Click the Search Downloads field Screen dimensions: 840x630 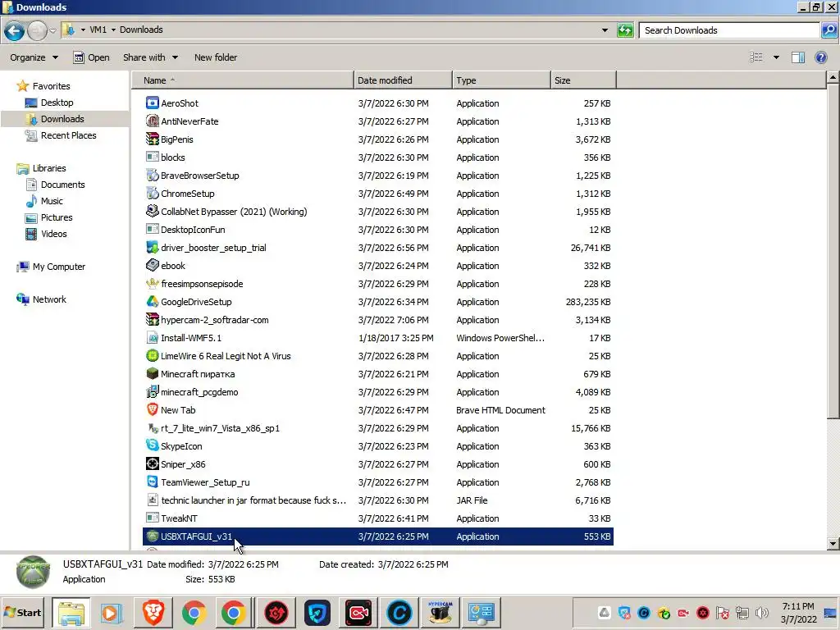pyautogui.click(x=729, y=30)
